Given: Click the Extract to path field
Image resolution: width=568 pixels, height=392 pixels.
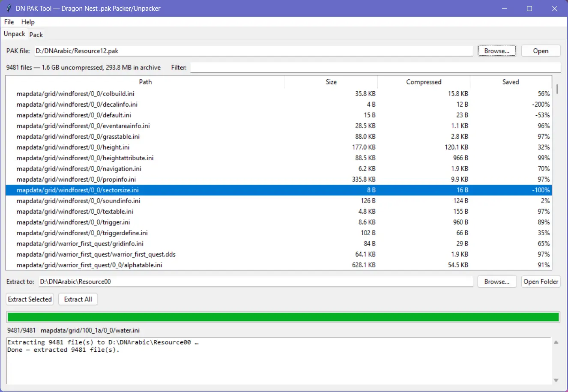Looking at the screenshot, I should tap(256, 281).
